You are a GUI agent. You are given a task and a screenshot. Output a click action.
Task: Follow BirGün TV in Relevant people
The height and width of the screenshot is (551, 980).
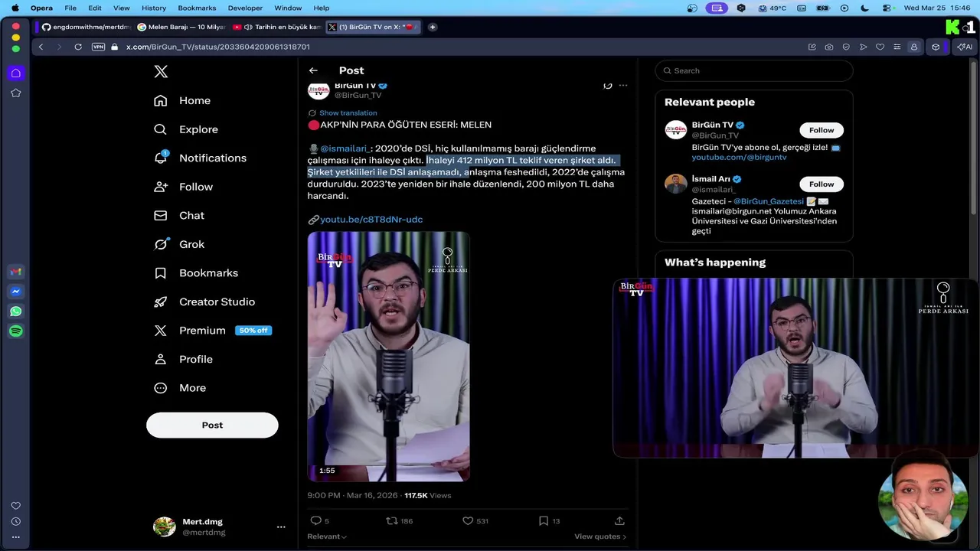[x=822, y=130]
